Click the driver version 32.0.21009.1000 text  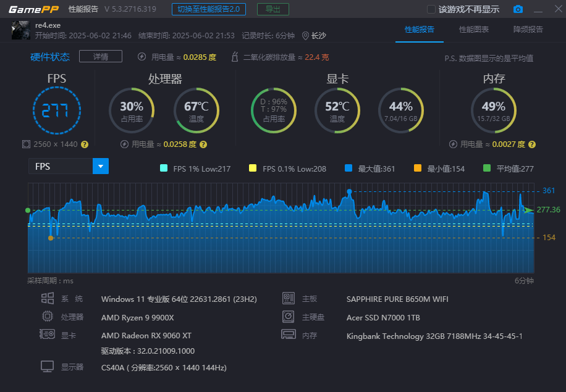click(148, 351)
